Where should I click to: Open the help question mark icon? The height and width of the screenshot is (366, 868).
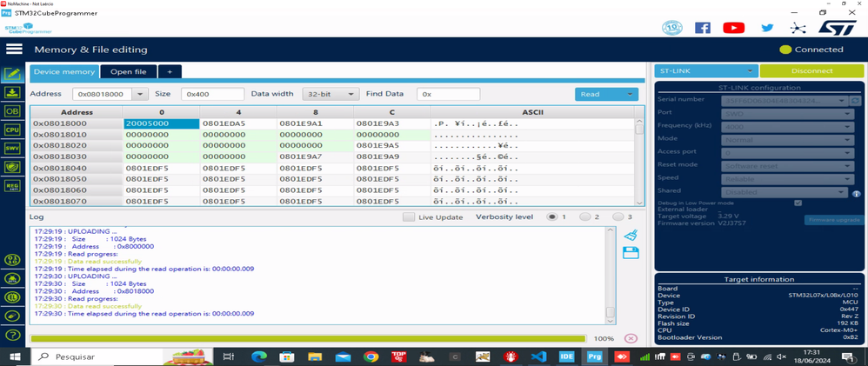pos(12,335)
